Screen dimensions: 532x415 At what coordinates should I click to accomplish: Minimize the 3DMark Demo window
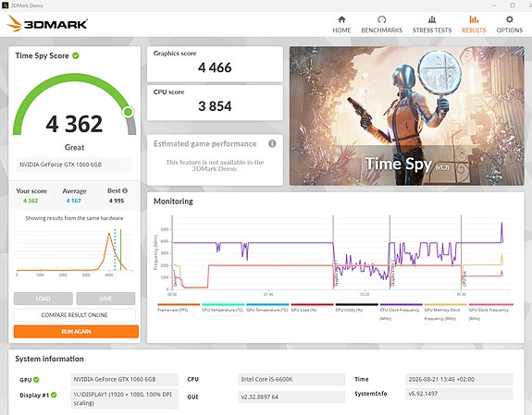[x=494, y=6]
